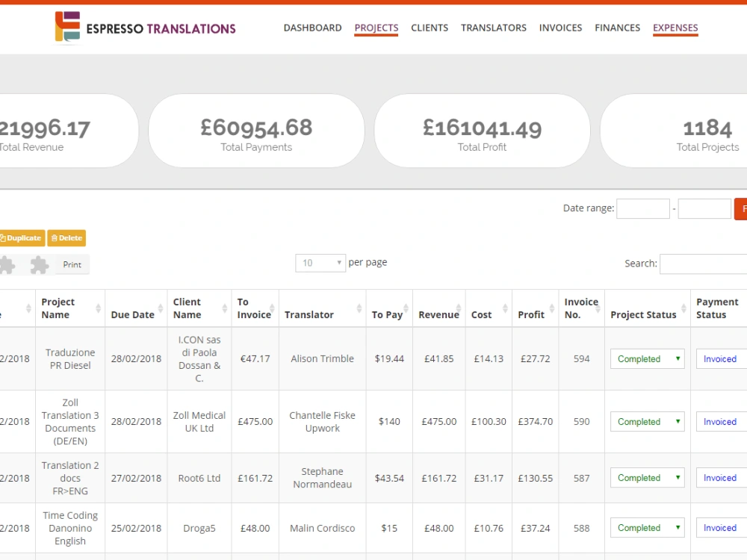Viewport: 747px width, 560px height.
Task: Sort by To Pay column
Action: coord(389,308)
